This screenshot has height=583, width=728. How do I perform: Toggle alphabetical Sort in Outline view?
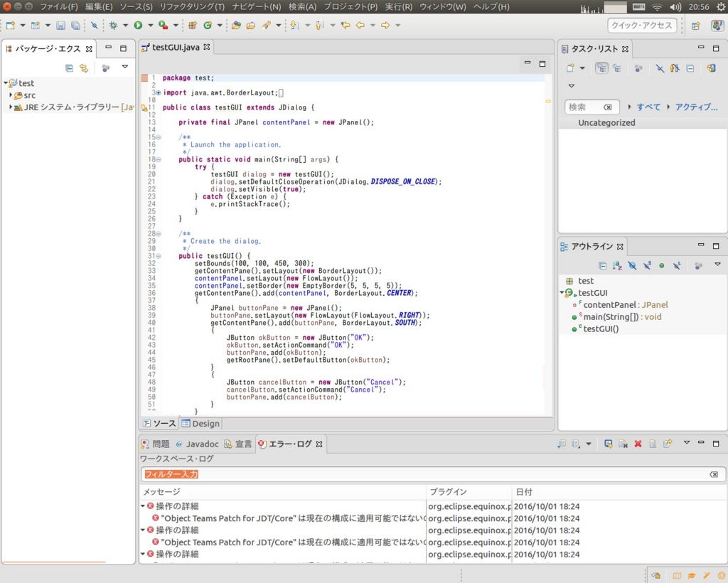tap(617, 266)
